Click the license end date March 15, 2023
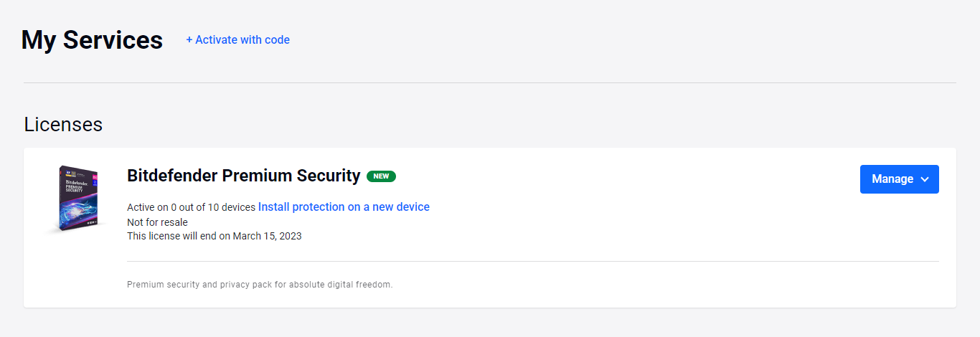This screenshot has width=980, height=337. (x=267, y=236)
